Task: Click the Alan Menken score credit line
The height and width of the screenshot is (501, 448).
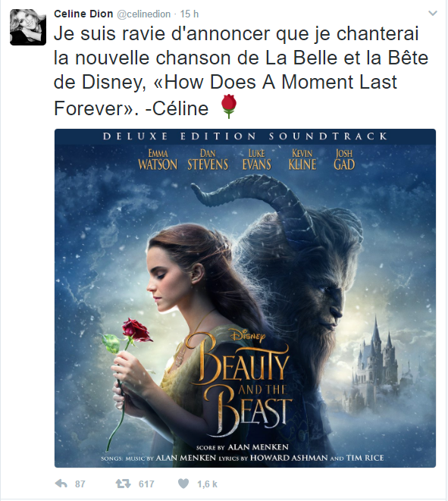Action: (243, 447)
